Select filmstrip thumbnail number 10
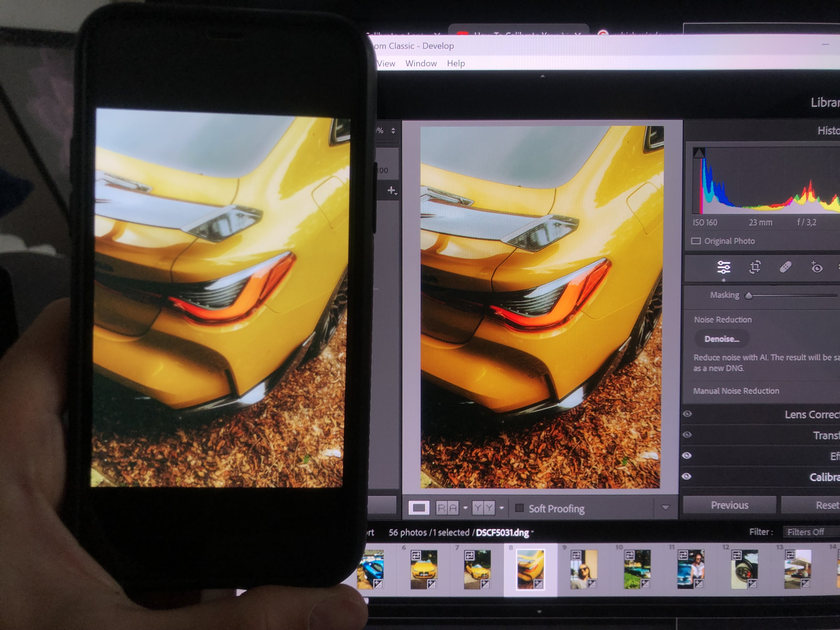The height and width of the screenshot is (630, 840). (637, 569)
